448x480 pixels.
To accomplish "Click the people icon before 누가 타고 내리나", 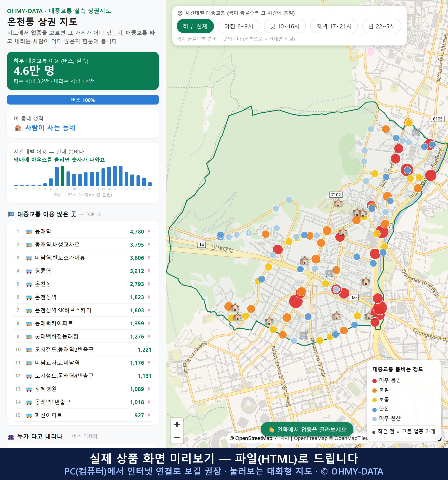I will [11, 437].
